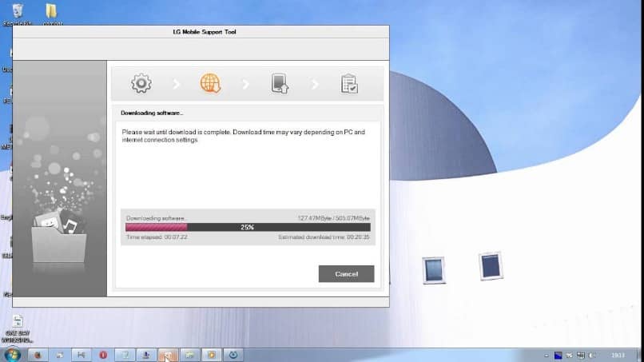Click the H-shaped taskbar icon
The image size is (644, 362).
point(81,355)
